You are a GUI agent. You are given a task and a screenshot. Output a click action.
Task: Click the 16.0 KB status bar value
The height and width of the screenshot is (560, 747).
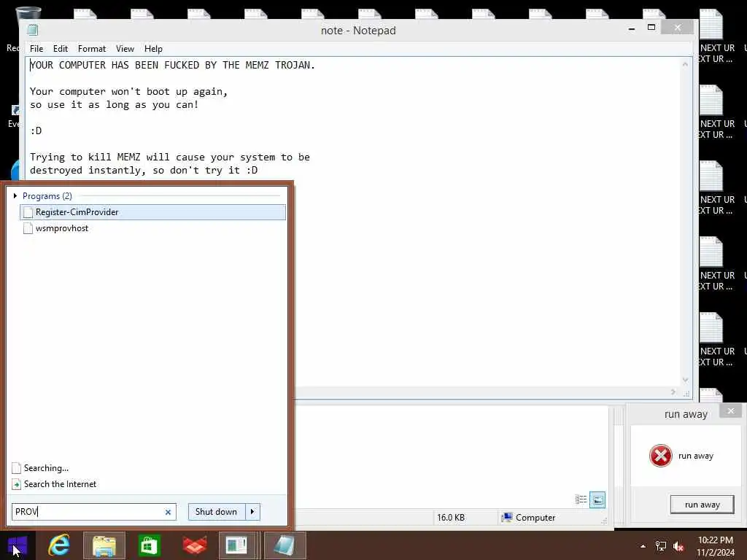point(451,518)
